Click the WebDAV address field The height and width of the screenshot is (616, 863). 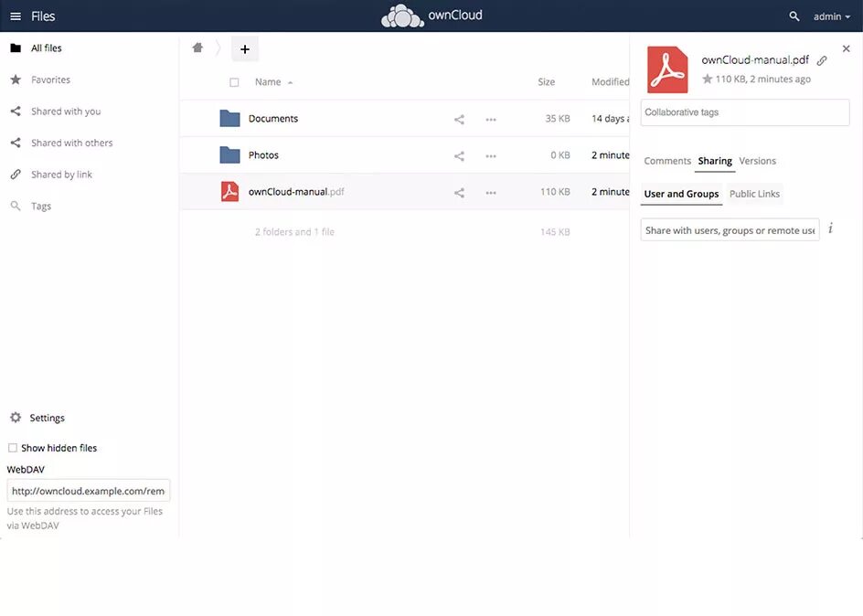[x=89, y=491]
